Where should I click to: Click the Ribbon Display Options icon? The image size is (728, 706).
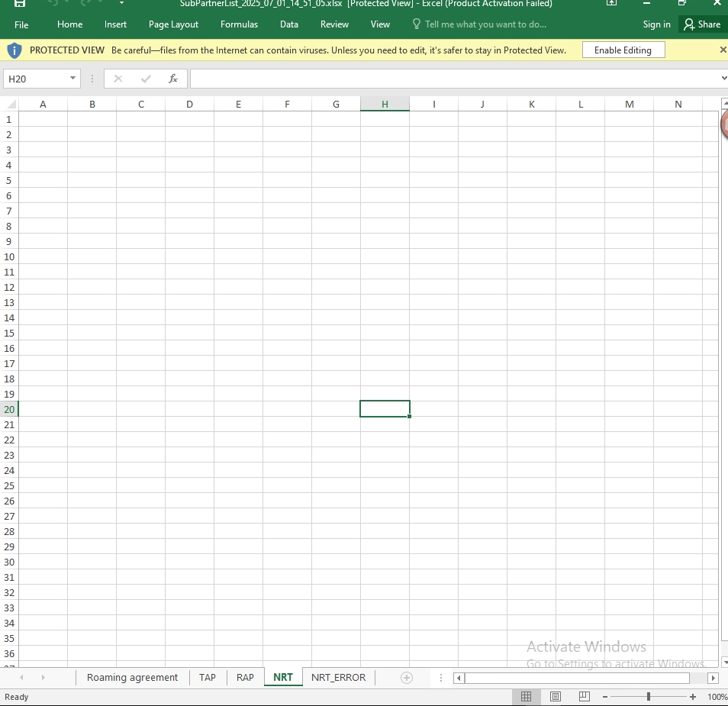[611, 4]
